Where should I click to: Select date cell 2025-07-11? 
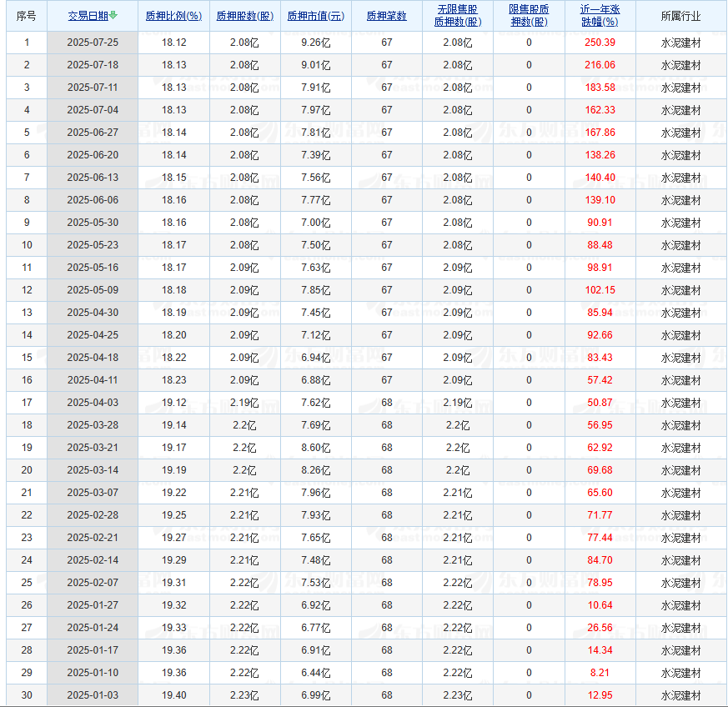pyautogui.click(x=93, y=88)
